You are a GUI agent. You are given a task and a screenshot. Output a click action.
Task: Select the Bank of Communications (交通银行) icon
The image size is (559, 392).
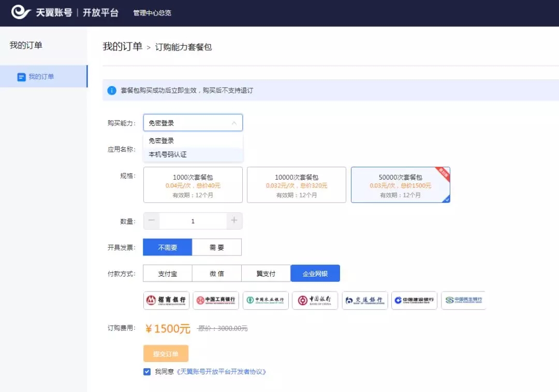pyautogui.click(x=364, y=300)
